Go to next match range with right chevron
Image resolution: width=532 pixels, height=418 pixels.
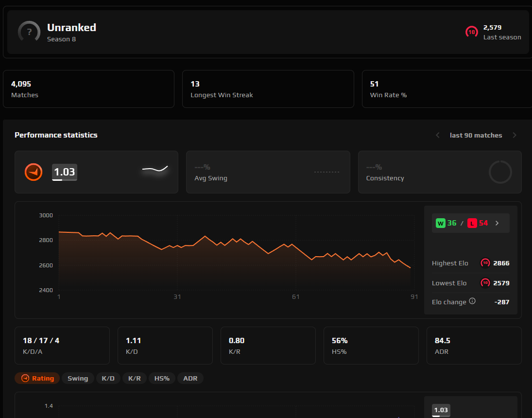pyautogui.click(x=515, y=135)
